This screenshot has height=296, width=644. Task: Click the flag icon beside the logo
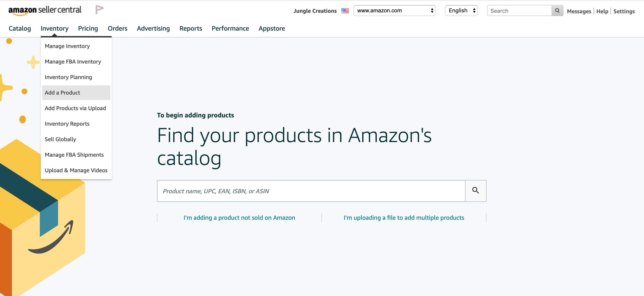coord(99,10)
